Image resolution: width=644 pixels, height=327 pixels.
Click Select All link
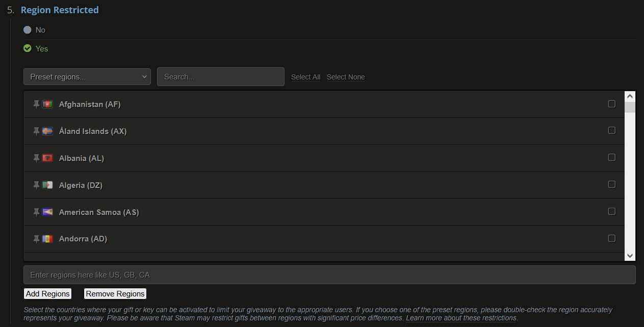pyautogui.click(x=306, y=77)
